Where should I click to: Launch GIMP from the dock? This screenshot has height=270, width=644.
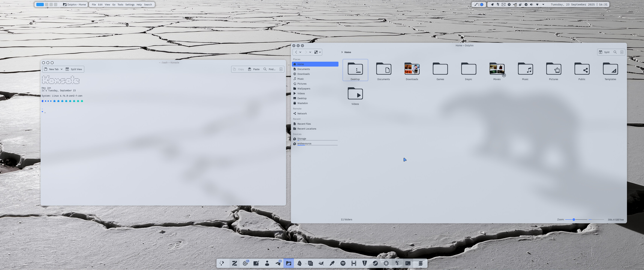point(321,263)
